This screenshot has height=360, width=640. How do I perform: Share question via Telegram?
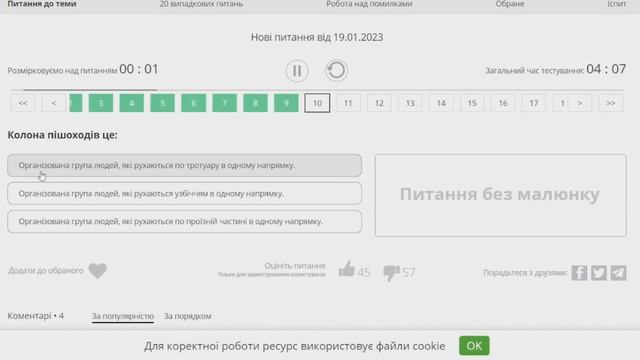click(x=618, y=273)
